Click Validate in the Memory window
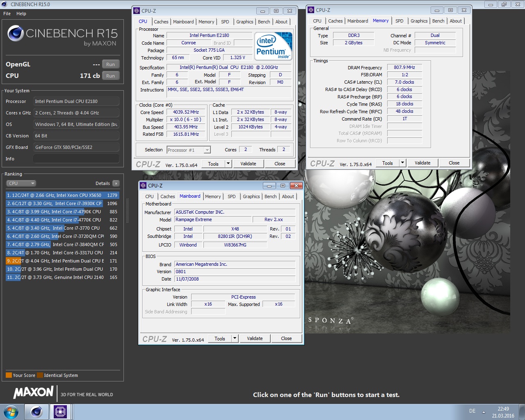The width and height of the screenshot is (525, 420). [422, 163]
